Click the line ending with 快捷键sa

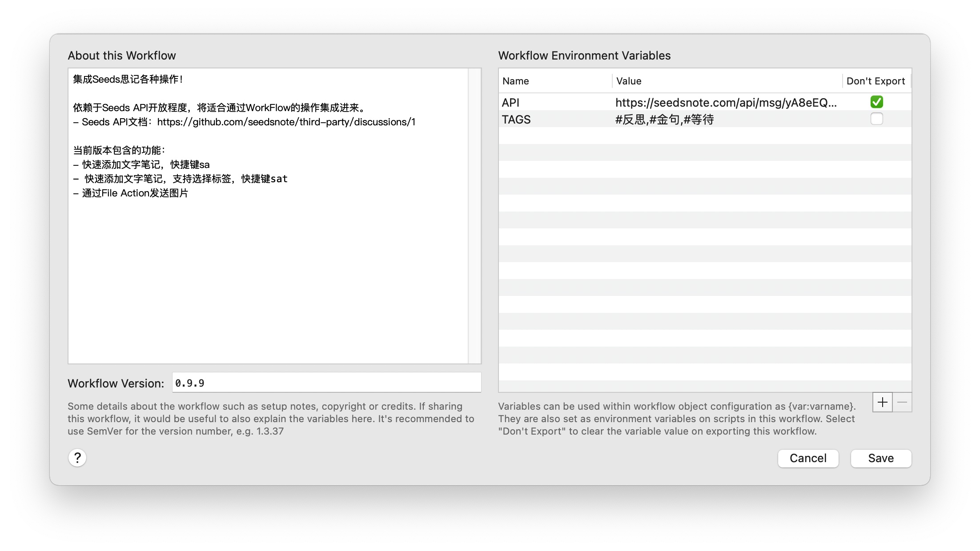pos(141,164)
